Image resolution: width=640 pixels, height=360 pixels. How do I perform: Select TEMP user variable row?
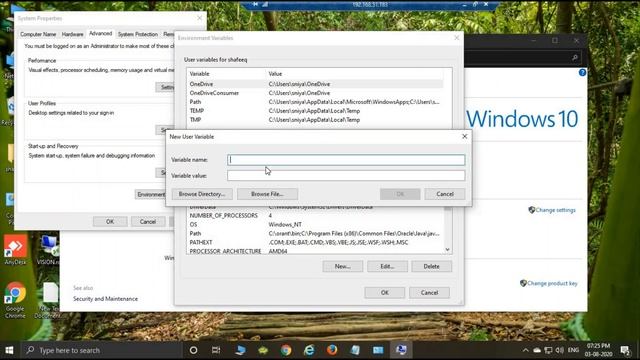pos(315,111)
